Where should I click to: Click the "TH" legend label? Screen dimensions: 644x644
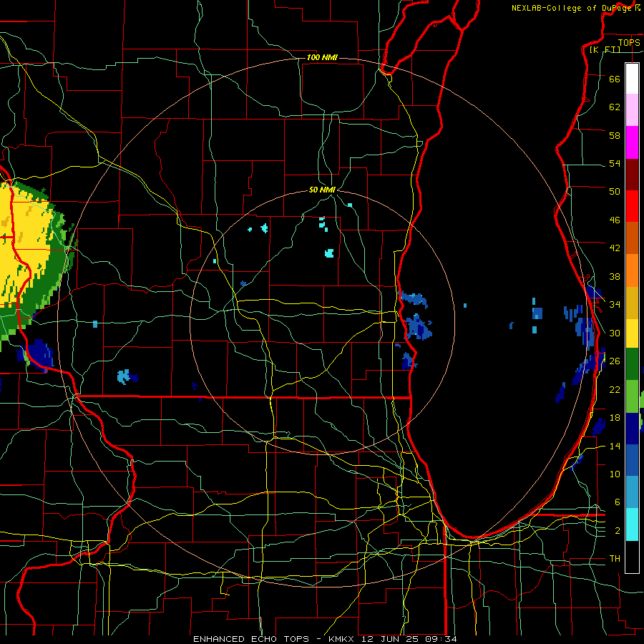coord(615,559)
